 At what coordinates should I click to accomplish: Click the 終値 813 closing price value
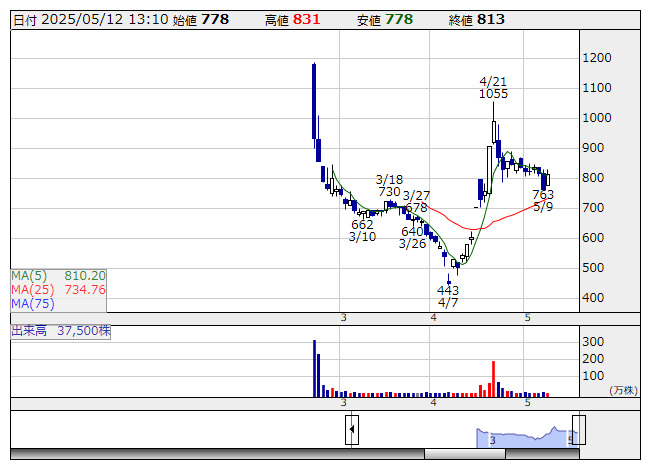click(477, 20)
